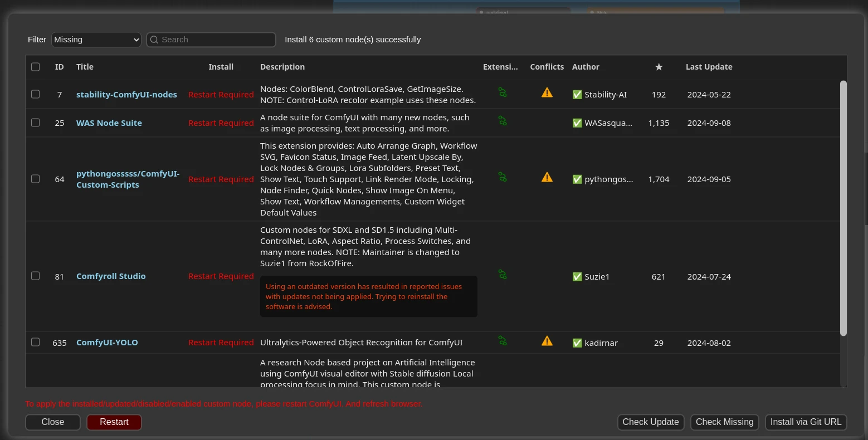Click conflict warning icon for stability-ComfyUI-nodes
This screenshot has height=440, width=868.
[x=547, y=93]
